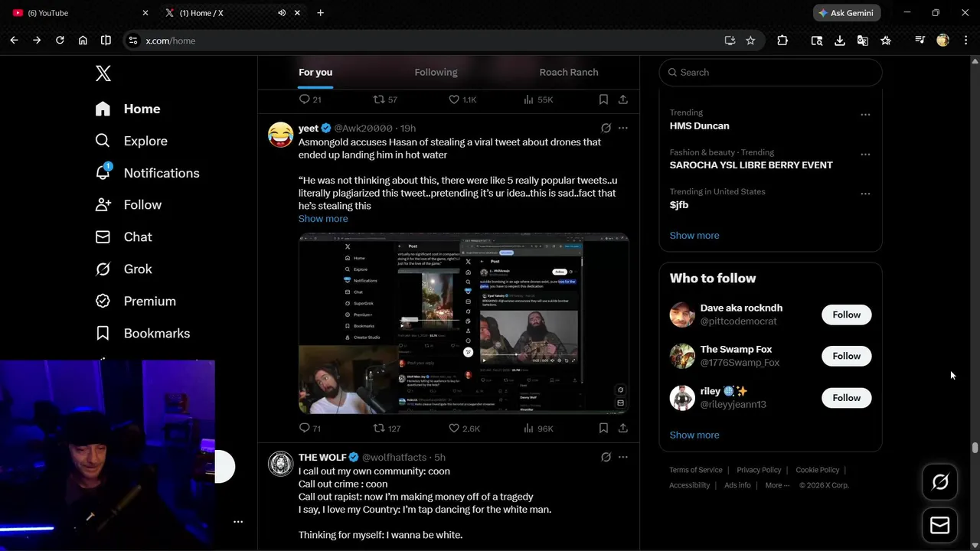Follow Dave aka rockndh
Screen dimensions: 980x551
coord(847,315)
